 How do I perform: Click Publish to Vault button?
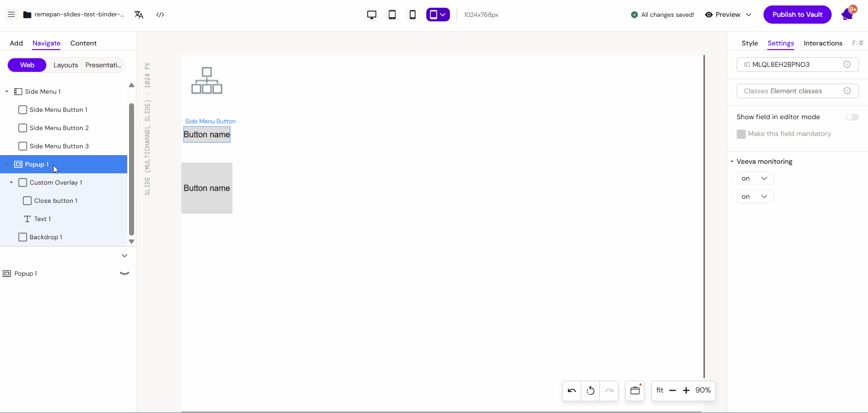(798, 15)
